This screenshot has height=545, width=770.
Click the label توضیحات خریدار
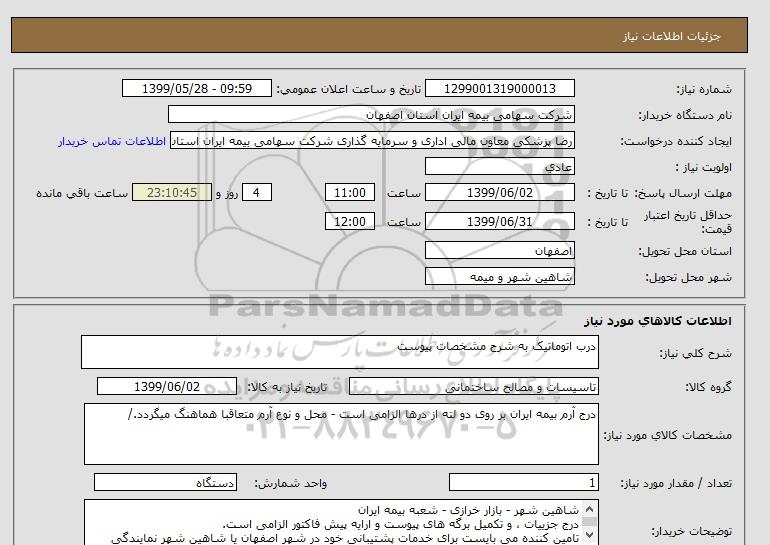click(691, 531)
